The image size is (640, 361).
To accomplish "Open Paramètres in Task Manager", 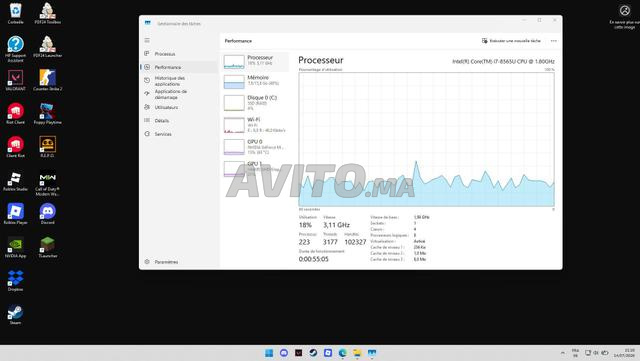I will 179,262.
